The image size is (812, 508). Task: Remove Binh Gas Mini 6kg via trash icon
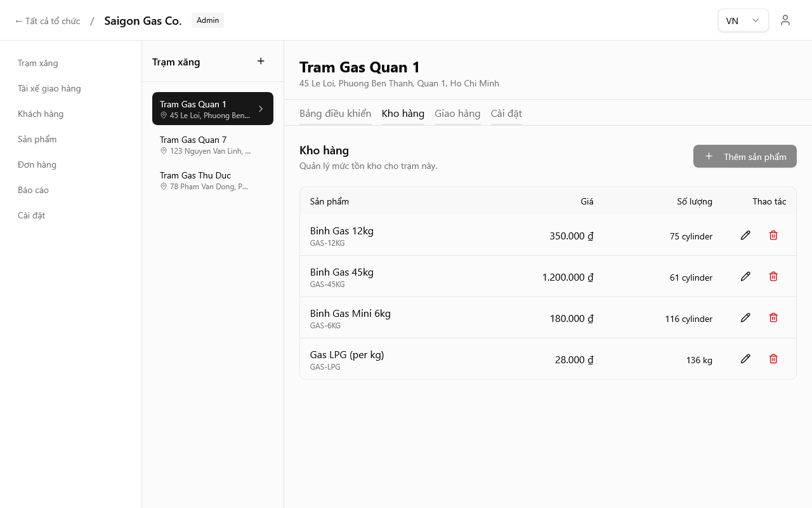pyautogui.click(x=773, y=318)
